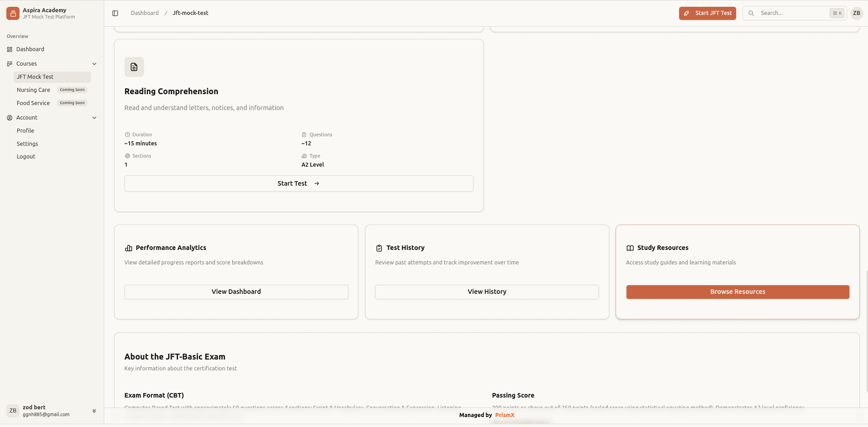Click the Exam Format (CBT) heading
Viewport: 868px width, 427px height.
[154, 396]
